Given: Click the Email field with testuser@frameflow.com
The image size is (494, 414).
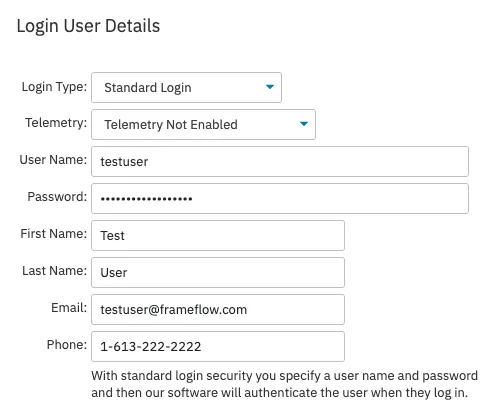Looking at the screenshot, I should click(x=218, y=309).
